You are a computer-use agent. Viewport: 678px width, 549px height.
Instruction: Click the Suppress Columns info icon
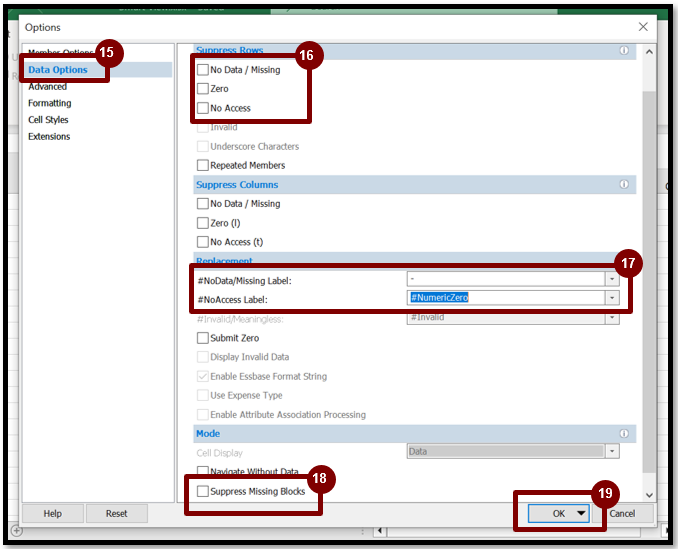pyautogui.click(x=624, y=185)
